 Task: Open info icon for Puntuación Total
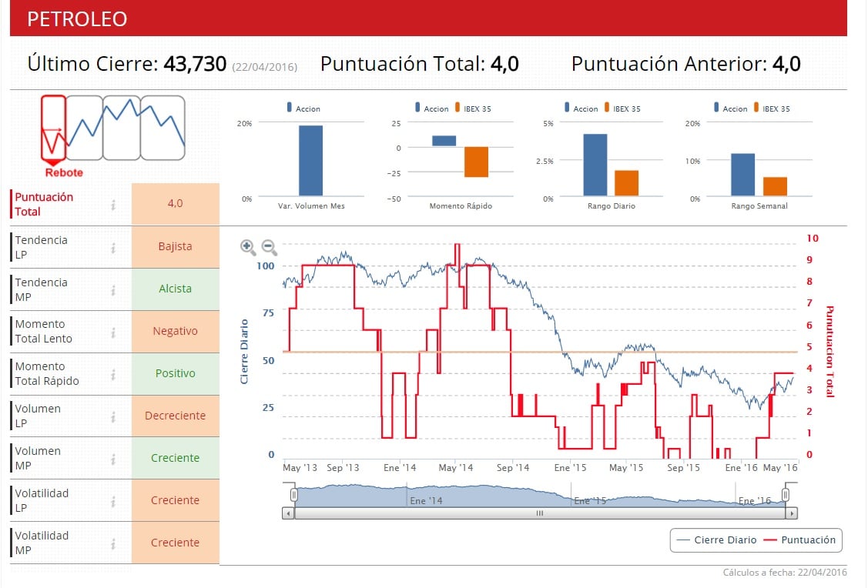113,205
